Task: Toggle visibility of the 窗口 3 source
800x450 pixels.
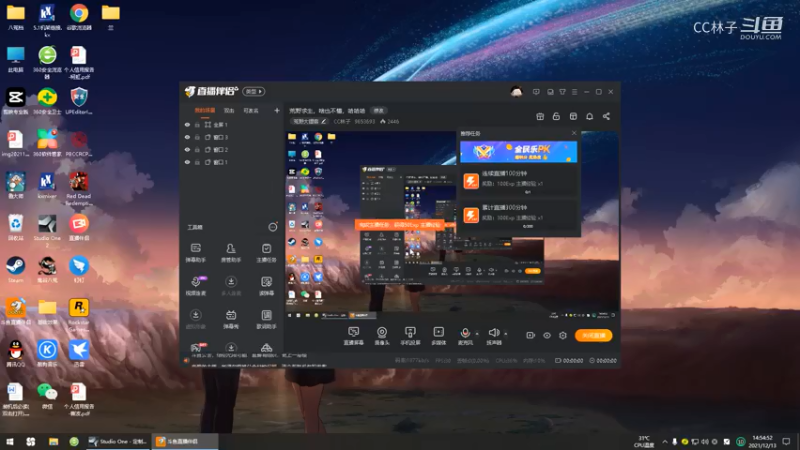Action: click(x=187, y=137)
